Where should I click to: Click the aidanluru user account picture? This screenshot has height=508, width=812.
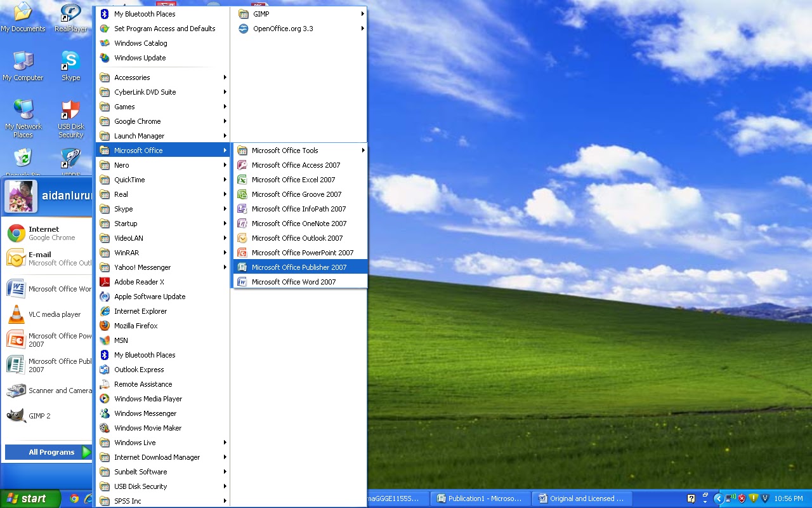(21, 196)
